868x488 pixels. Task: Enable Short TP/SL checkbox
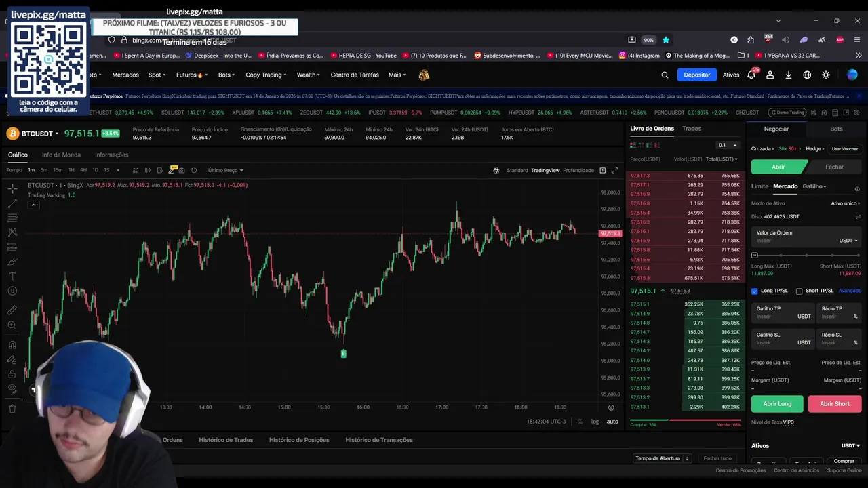[799, 291]
